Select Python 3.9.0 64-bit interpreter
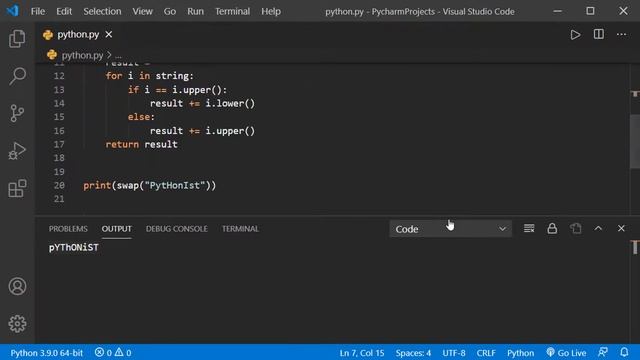 pyautogui.click(x=47, y=353)
